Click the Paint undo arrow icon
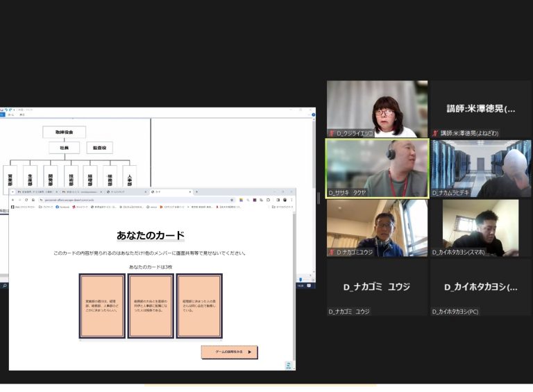This screenshot has height=392, width=533. tap(6, 110)
